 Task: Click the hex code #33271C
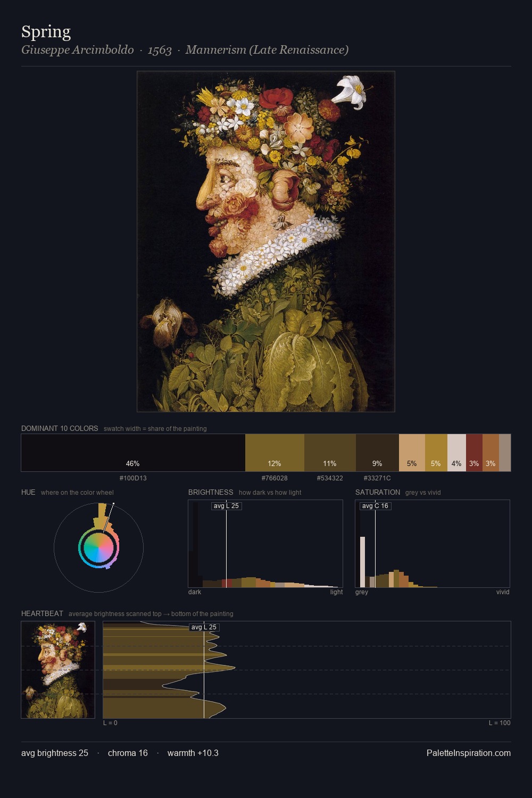point(377,478)
